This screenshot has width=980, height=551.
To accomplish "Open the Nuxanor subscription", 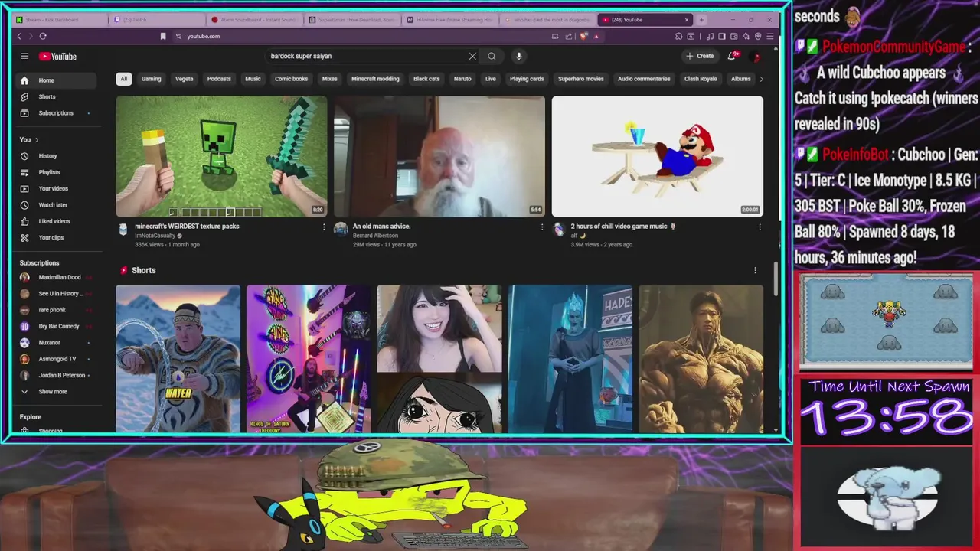I will tap(57, 342).
